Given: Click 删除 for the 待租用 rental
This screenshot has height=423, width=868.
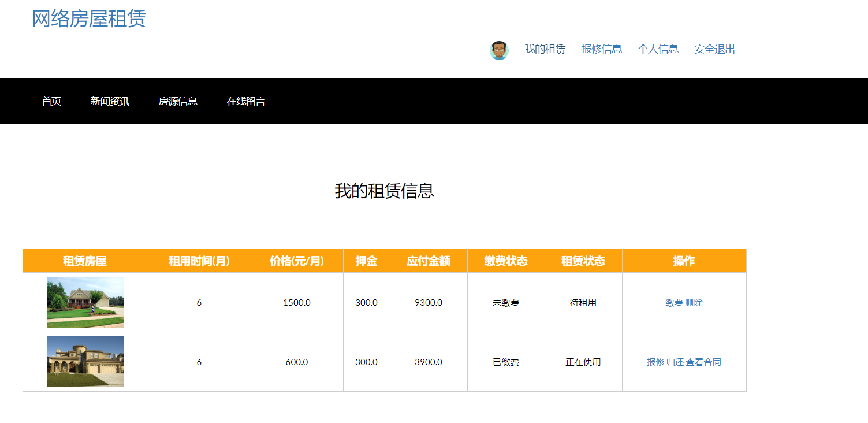Looking at the screenshot, I should 694,303.
